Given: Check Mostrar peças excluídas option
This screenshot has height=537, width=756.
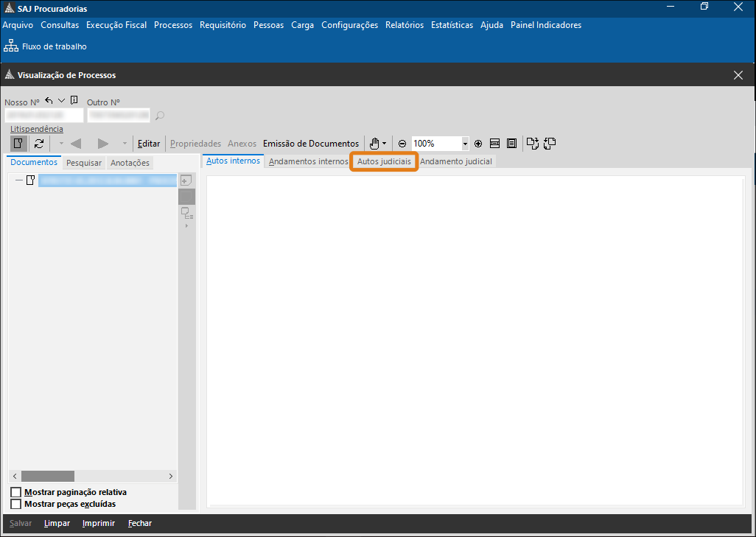Looking at the screenshot, I should pyautogui.click(x=16, y=504).
